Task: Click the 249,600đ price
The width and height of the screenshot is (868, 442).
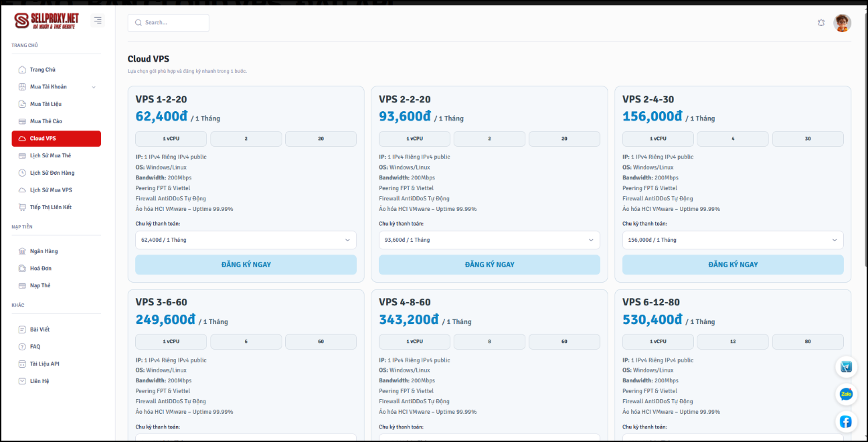Action: [165, 319]
